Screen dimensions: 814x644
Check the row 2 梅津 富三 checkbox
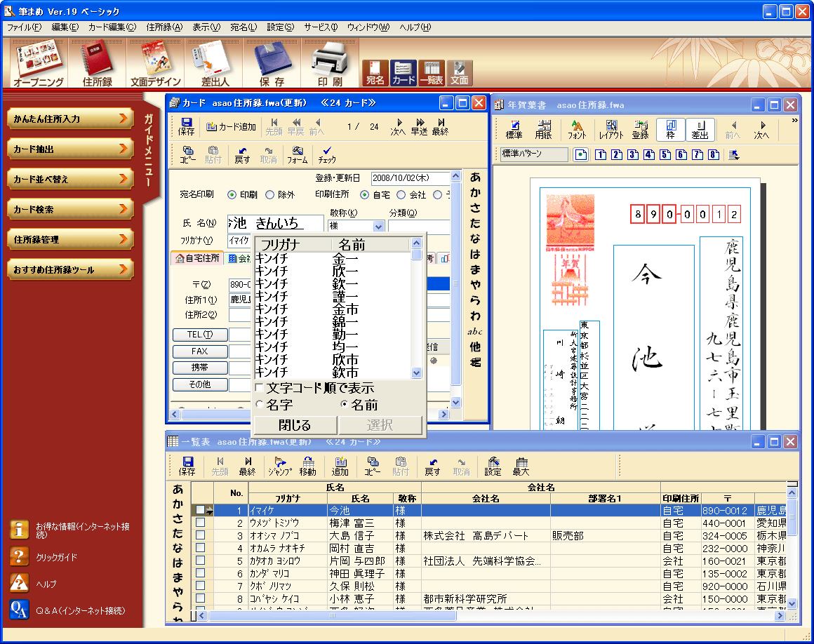[x=201, y=523]
